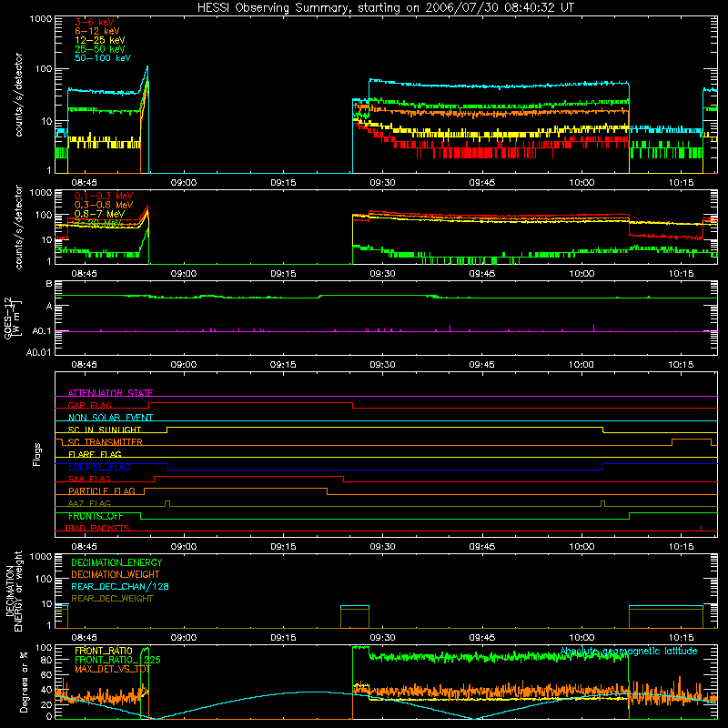This screenshot has height=728, width=728.
Task: Click the 'A0.1' tick label in GOES panel
Action: click(41, 331)
